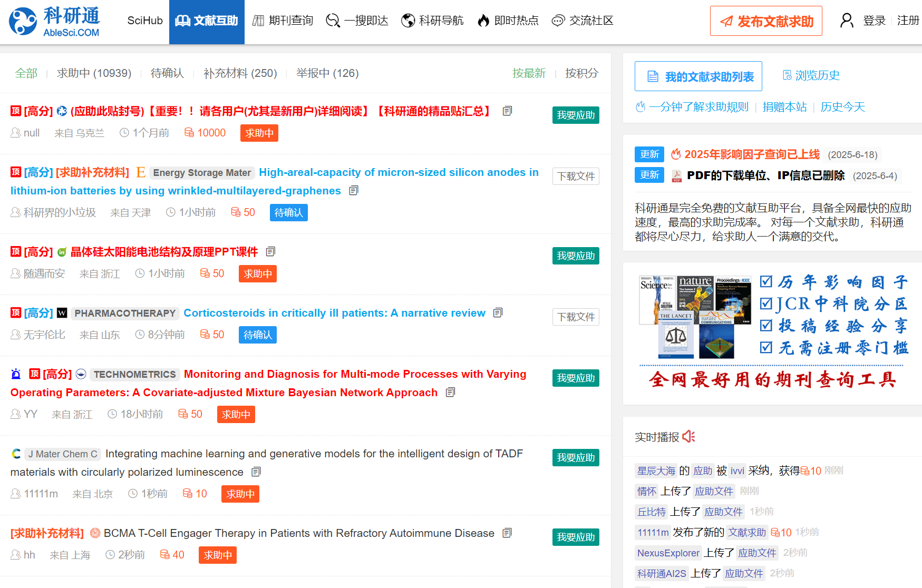Switch to the 补充材料 filter tab

tap(241, 73)
